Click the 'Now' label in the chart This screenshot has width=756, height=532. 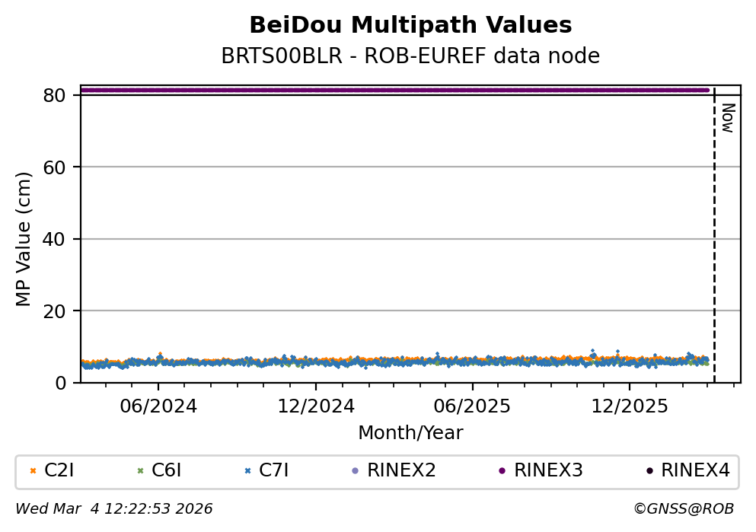tap(727, 118)
